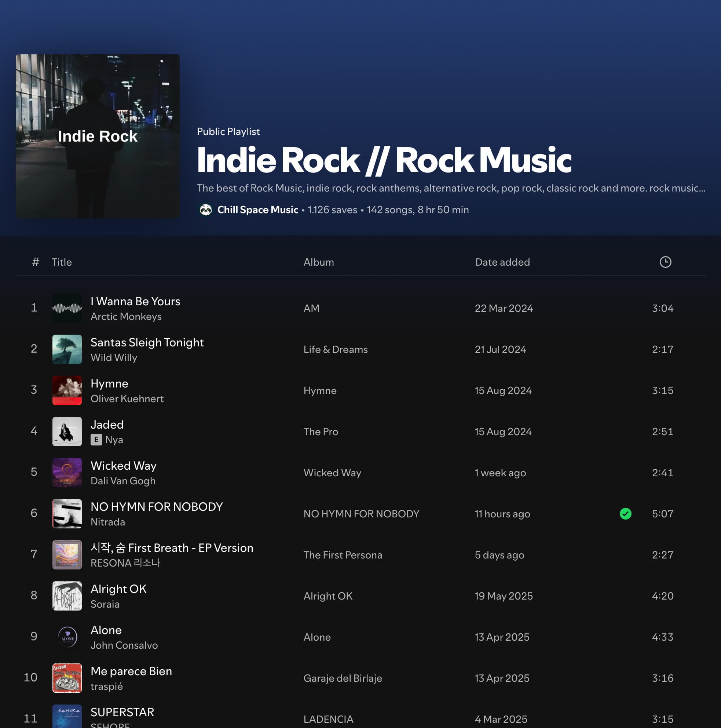Screen dimensions: 721x728
Task: Sort by the Title column header
Action: click(x=62, y=262)
